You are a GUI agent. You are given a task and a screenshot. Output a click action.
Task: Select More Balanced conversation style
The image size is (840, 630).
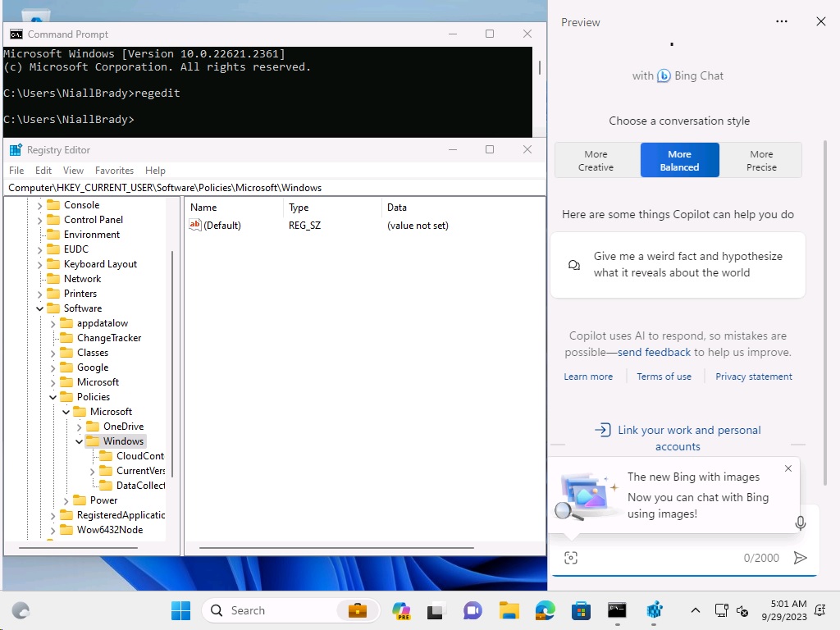[x=679, y=160]
